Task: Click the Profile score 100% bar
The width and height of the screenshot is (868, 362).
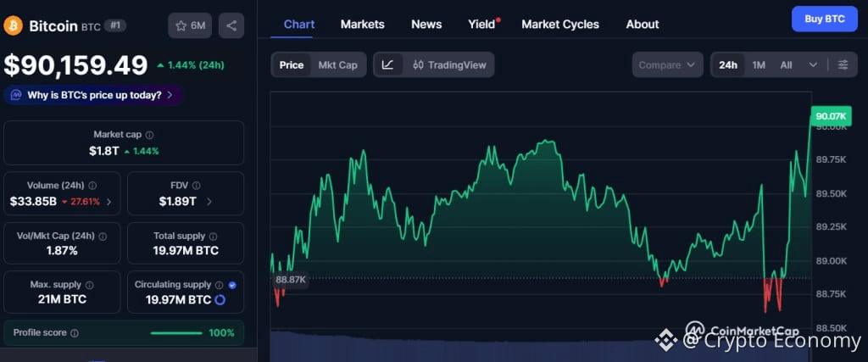Action: (176, 333)
